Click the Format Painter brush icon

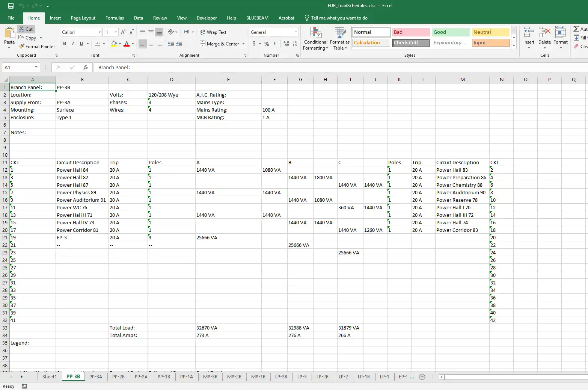(22, 46)
